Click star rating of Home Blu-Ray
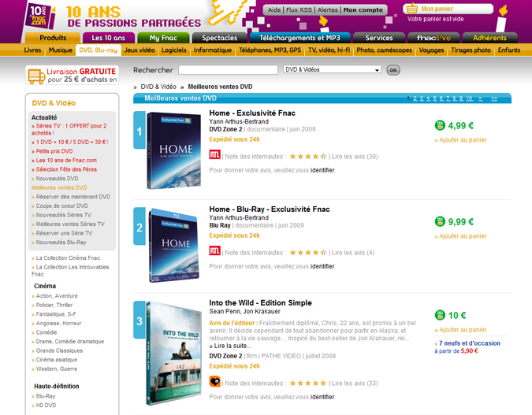Screen dimensions: 532x415 pos(307,253)
